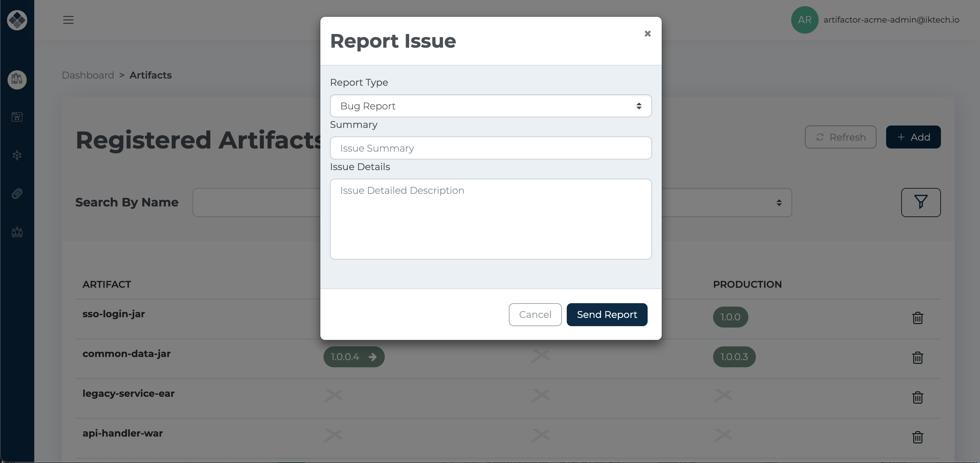Open the network graph sidebar icon
This screenshot has width=980, height=463.
pyautogui.click(x=17, y=155)
